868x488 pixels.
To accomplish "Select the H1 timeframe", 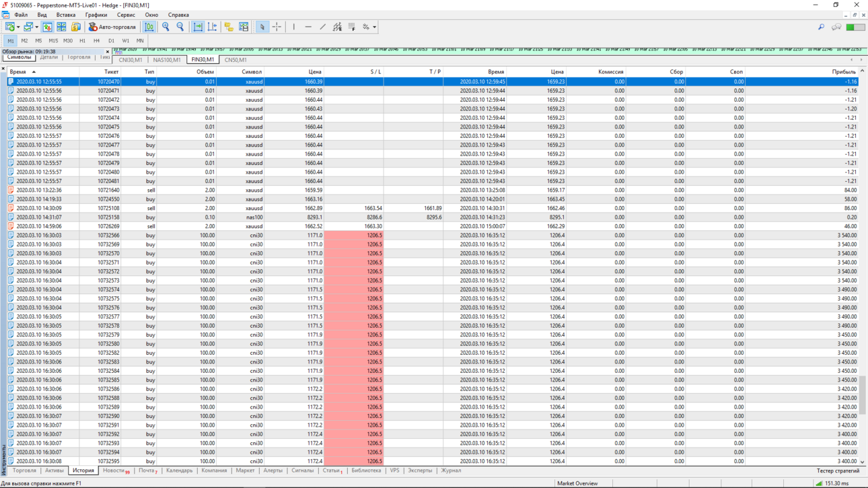I will tap(82, 40).
